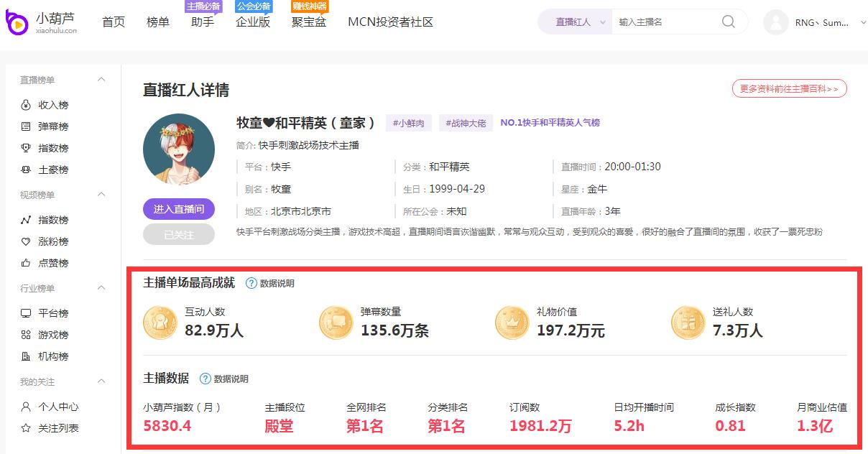Click the help icon beside 主播数据
The height and width of the screenshot is (454, 868).
pyautogui.click(x=205, y=379)
